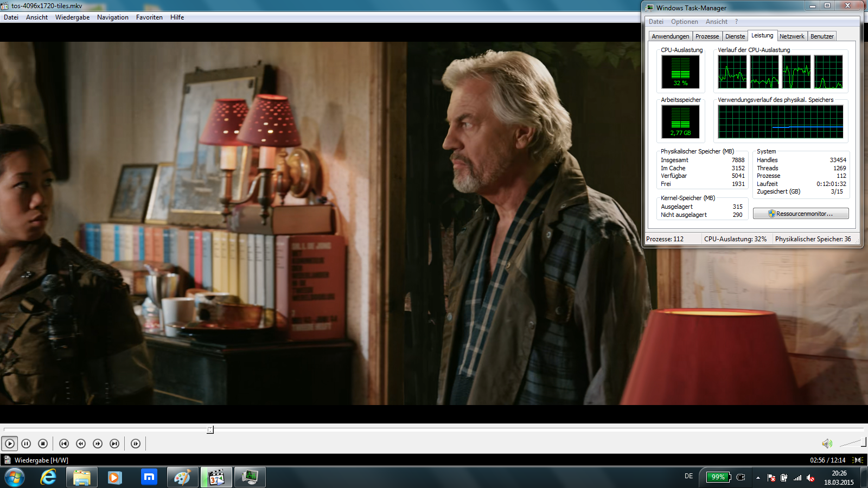Click the Wiedergabe [H/W] status text

41,460
